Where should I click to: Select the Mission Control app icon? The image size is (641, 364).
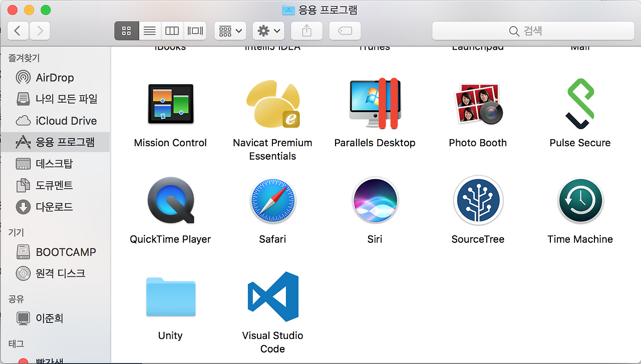(171, 104)
